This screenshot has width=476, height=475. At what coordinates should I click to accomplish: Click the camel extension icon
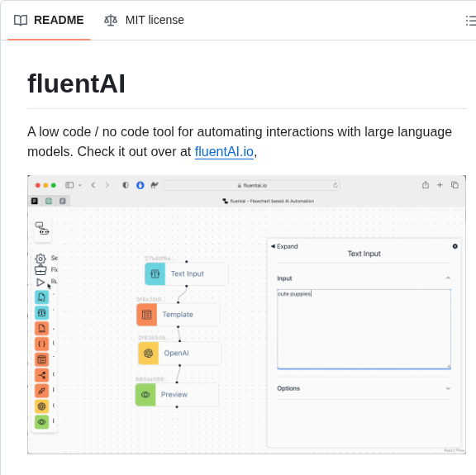155,185
